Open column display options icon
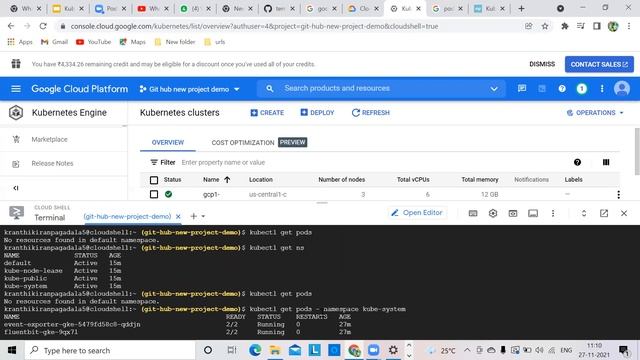640x360 pixels. coord(606,162)
